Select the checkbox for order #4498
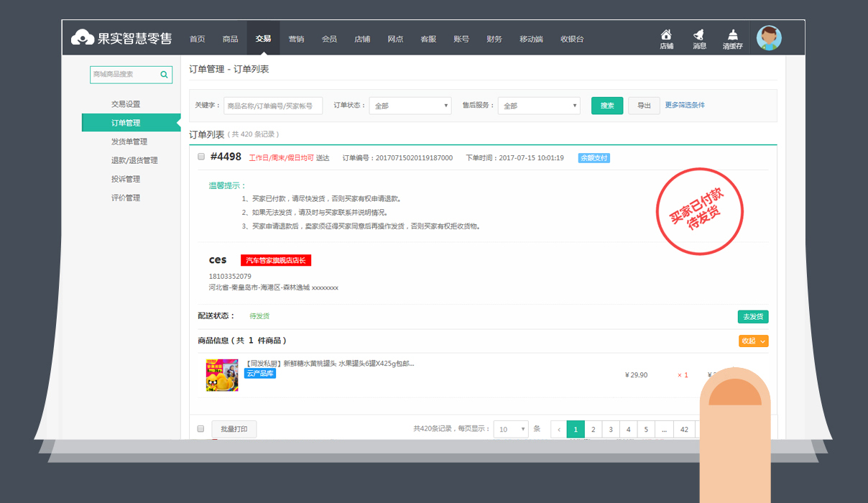Viewport: 868px width, 503px height. 201,157
